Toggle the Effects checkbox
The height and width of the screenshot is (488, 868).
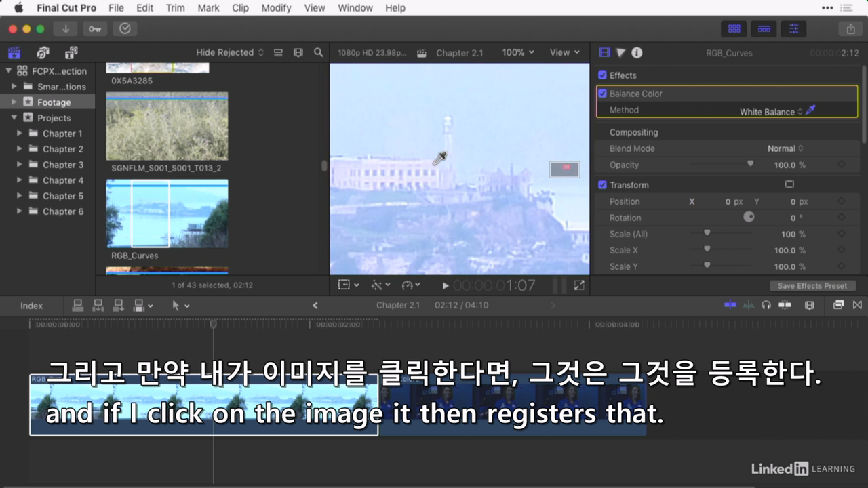(x=602, y=75)
